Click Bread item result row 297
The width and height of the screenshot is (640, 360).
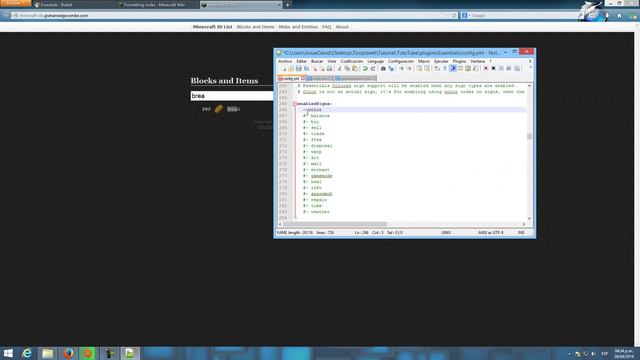pos(220,109)
